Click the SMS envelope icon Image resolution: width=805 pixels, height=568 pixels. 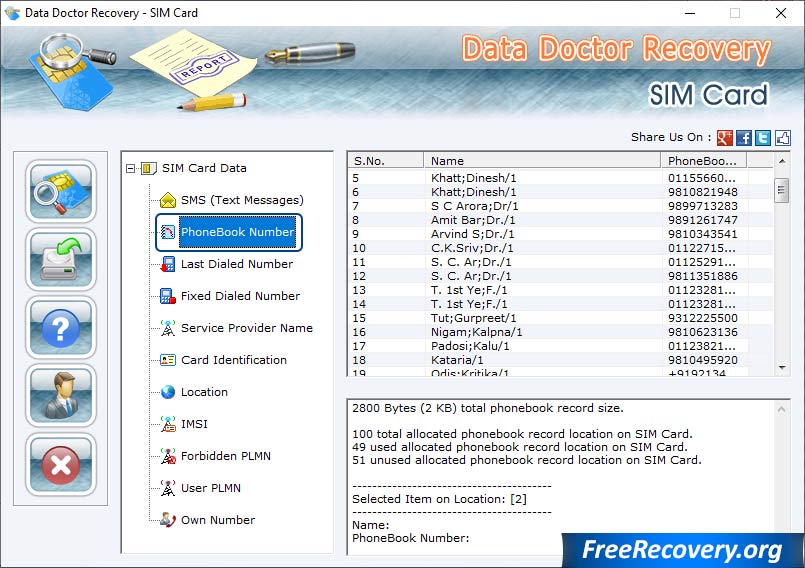168,200
